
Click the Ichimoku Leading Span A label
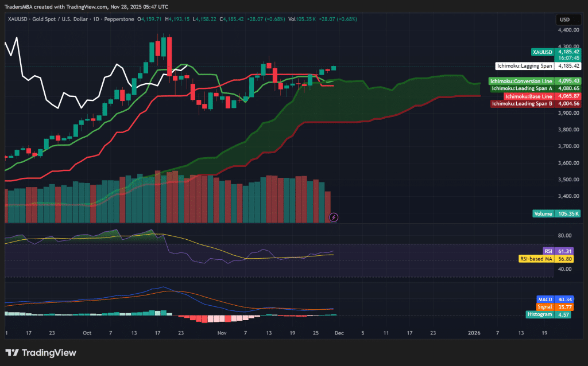521,88
